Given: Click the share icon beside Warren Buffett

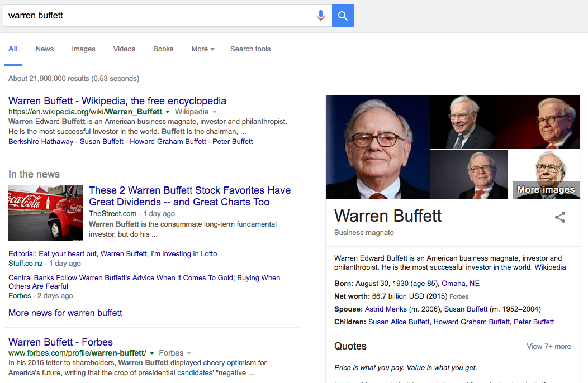Looking at the screenshot, I should point(560,217).
